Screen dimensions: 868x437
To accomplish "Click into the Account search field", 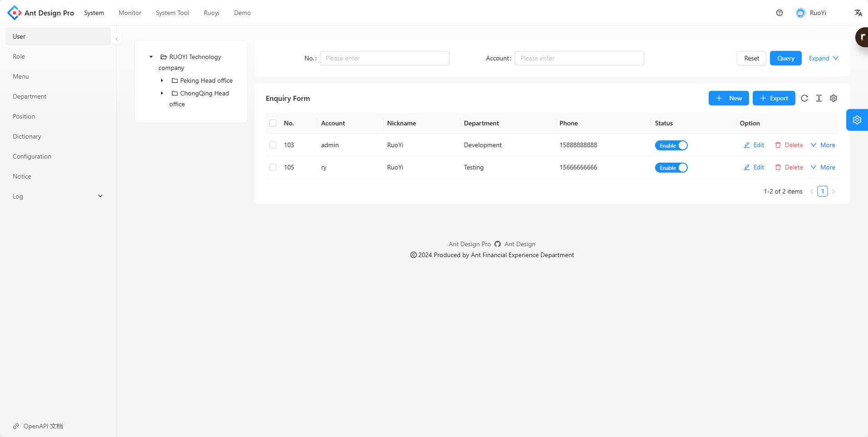I will coord(579,58).
